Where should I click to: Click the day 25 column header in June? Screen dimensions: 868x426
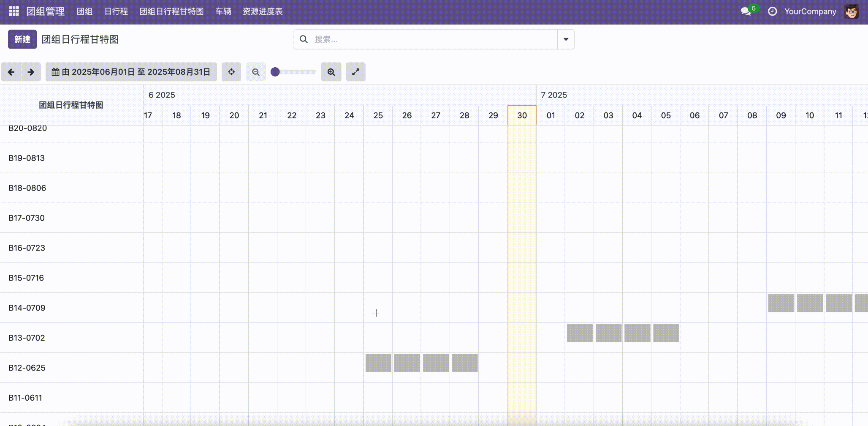click(x=378, y=115)
